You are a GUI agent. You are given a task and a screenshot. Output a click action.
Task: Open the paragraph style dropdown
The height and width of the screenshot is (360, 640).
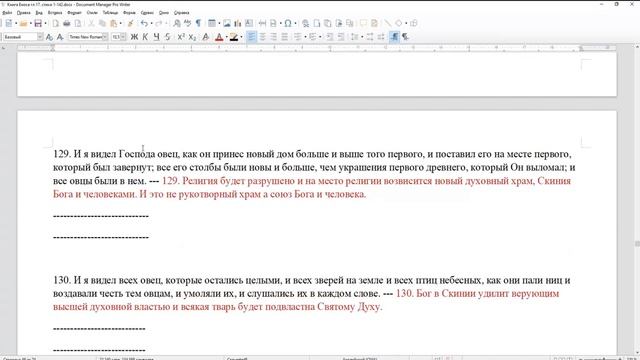(x=40, y=37)
